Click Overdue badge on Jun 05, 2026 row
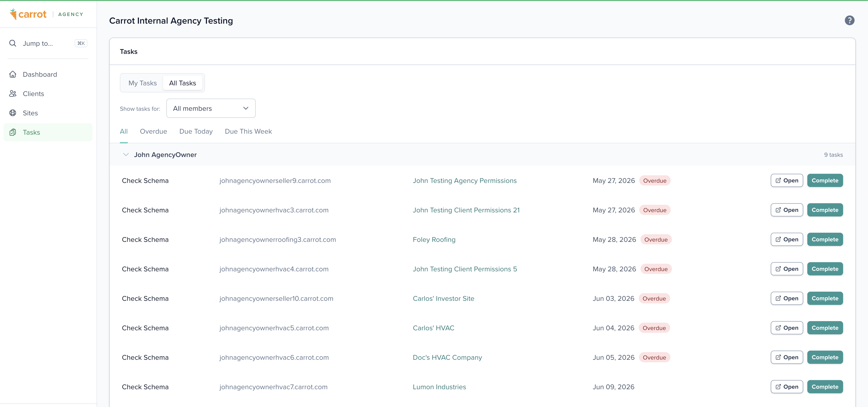 coord(654,357)
